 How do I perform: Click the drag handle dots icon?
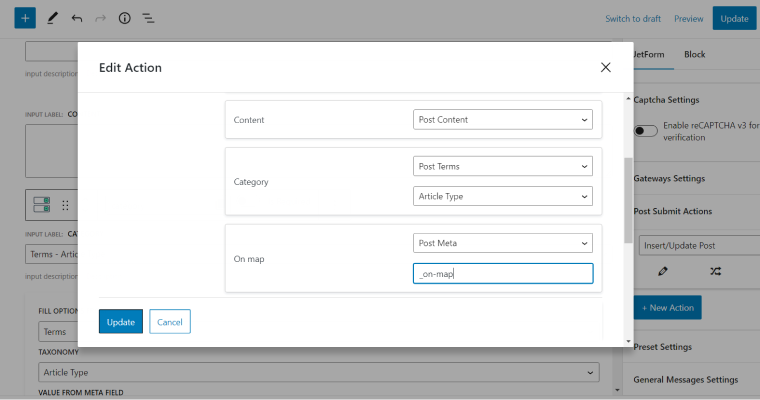click(65, 205)
